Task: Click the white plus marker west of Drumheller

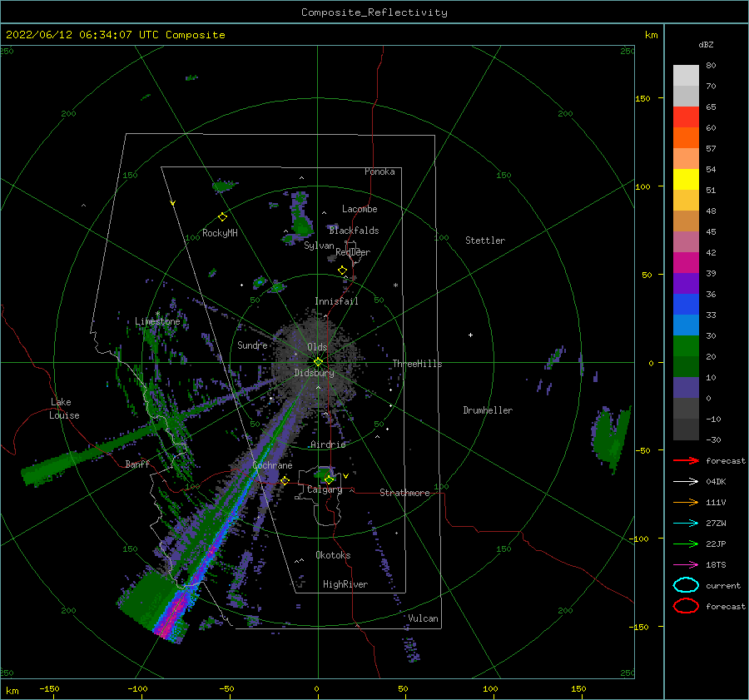Action: coord(470,335)
